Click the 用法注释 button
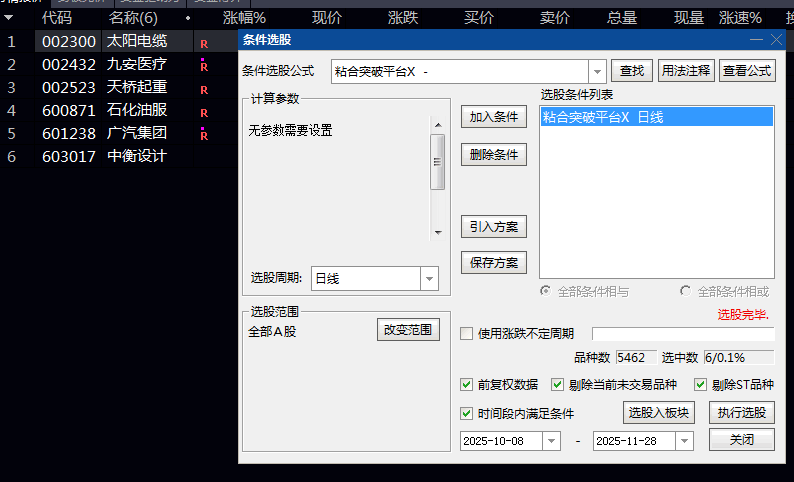The height and width of the screenshot is (482, 794). (x=686, y=71)
